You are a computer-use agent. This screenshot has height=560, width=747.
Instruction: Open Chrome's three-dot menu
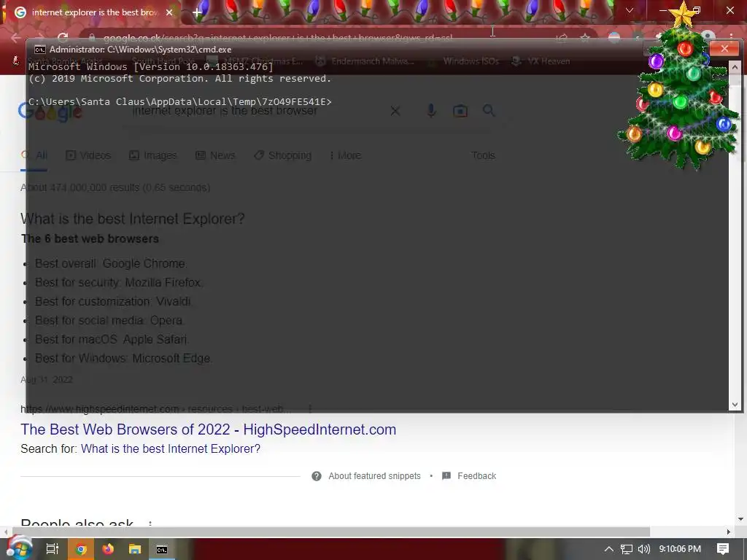(731, 37)
